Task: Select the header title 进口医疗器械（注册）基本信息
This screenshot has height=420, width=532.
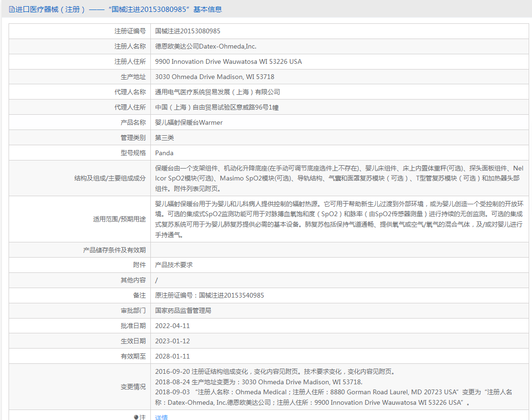Action: (x=118, y=10)
